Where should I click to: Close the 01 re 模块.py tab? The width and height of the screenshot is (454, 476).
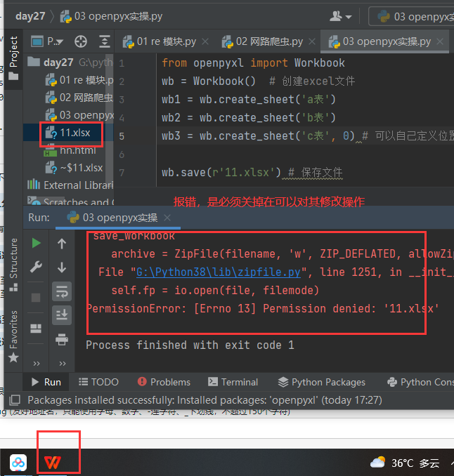(x=205, y=41)
